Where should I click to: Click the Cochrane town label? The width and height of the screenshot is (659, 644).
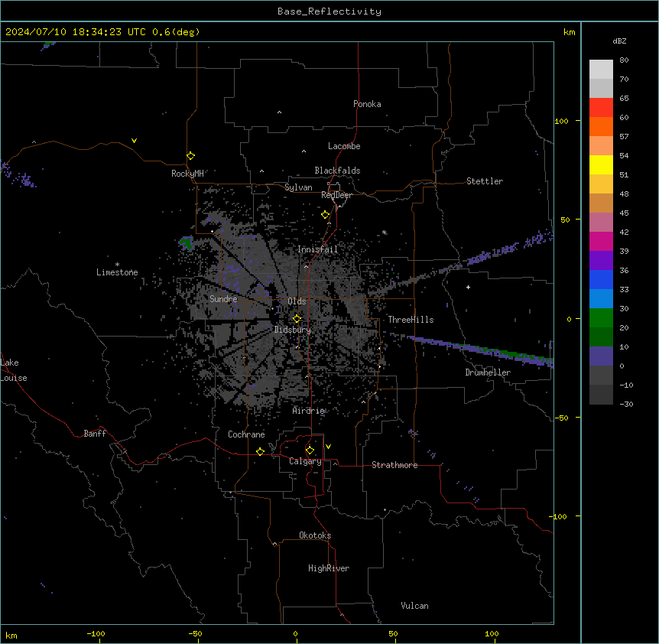[246, 434]
